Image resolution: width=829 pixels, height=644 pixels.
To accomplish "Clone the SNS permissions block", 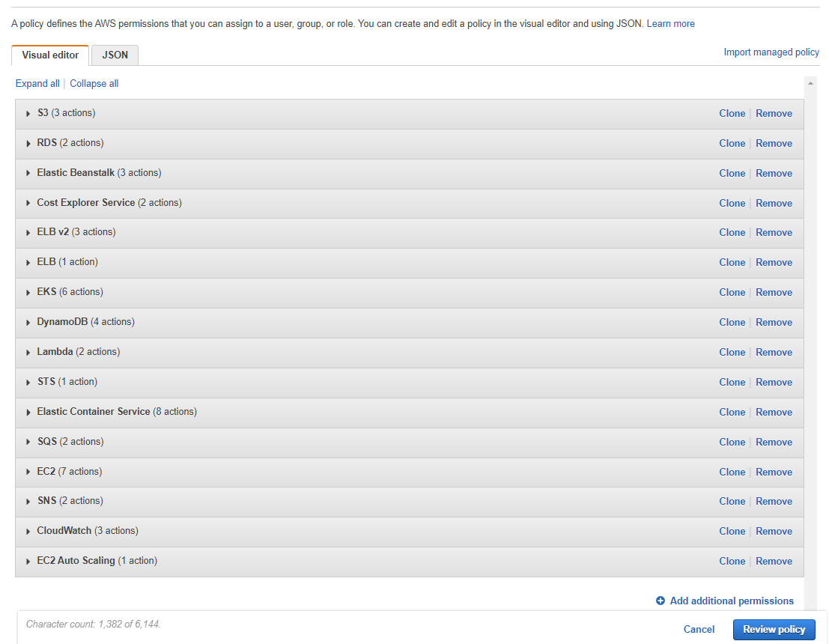I will pyautogui.click(x=732, y=502).
